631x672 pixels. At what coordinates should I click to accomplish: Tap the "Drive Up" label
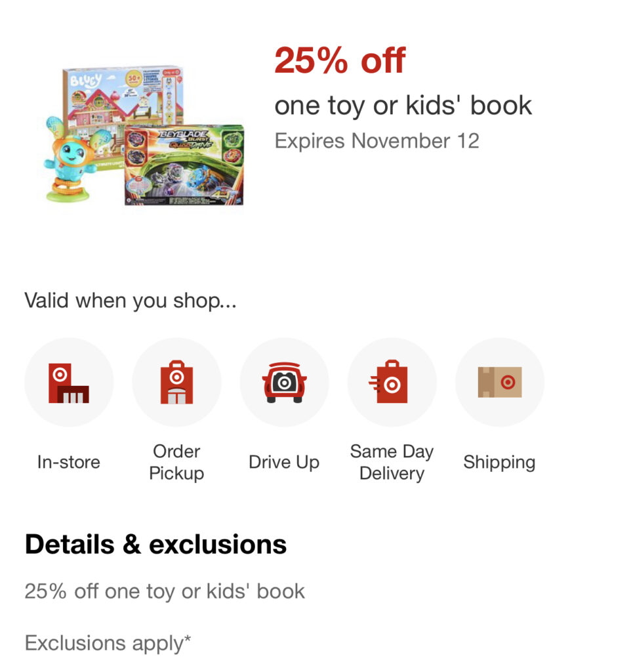pos(284,462)
